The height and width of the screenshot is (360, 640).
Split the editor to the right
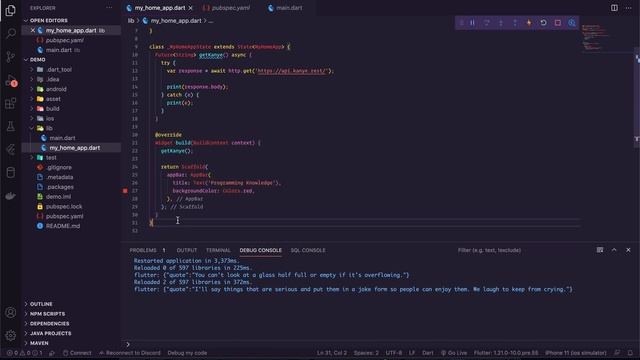click(614, 8)
